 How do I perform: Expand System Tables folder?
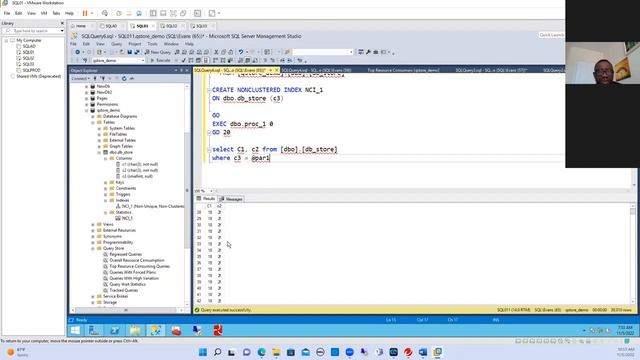click(99, 129)
